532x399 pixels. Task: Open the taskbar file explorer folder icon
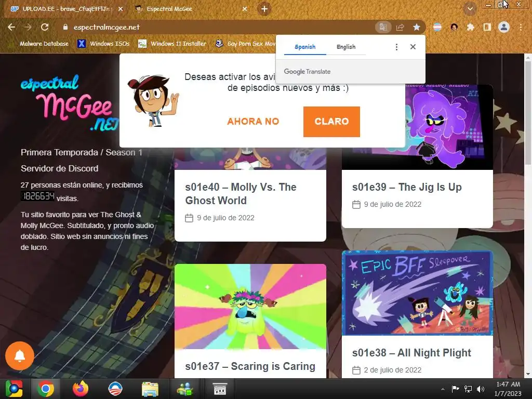[x=150, y=389]
